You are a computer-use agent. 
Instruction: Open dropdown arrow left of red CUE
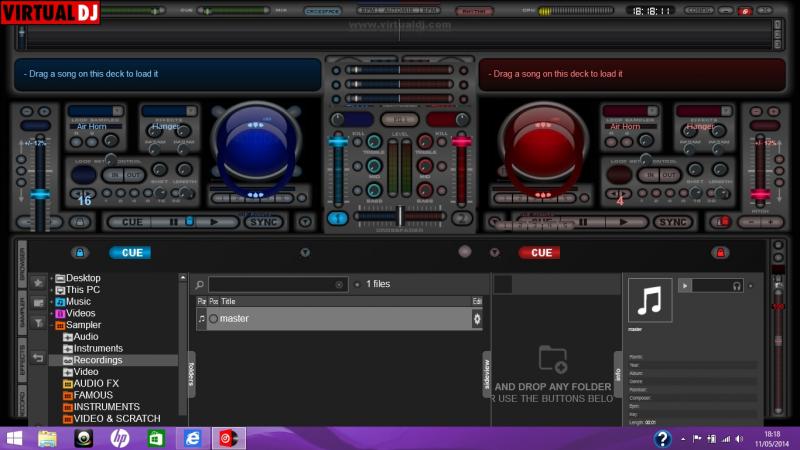(494, 253)
